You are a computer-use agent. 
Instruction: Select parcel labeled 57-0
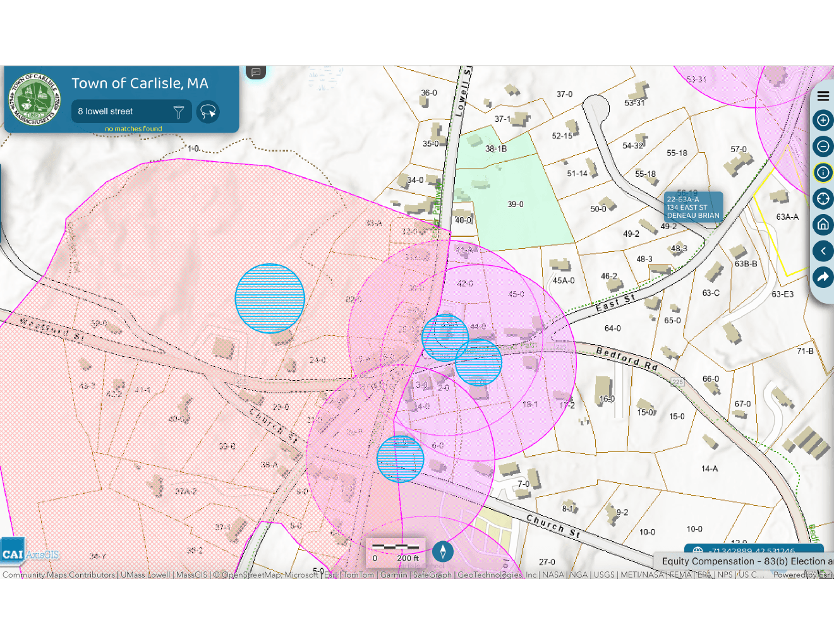pos(739,150)
